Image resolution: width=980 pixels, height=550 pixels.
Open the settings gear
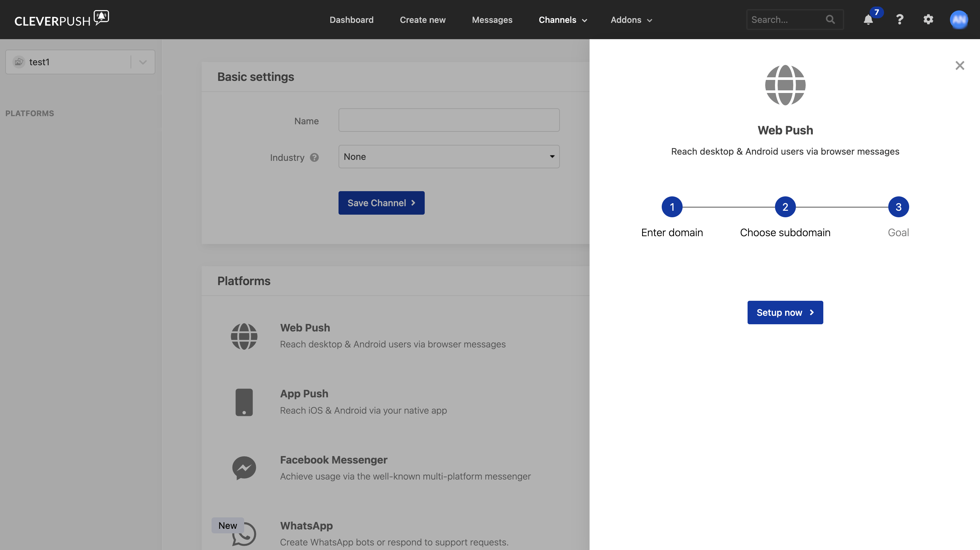coord(928,19)
